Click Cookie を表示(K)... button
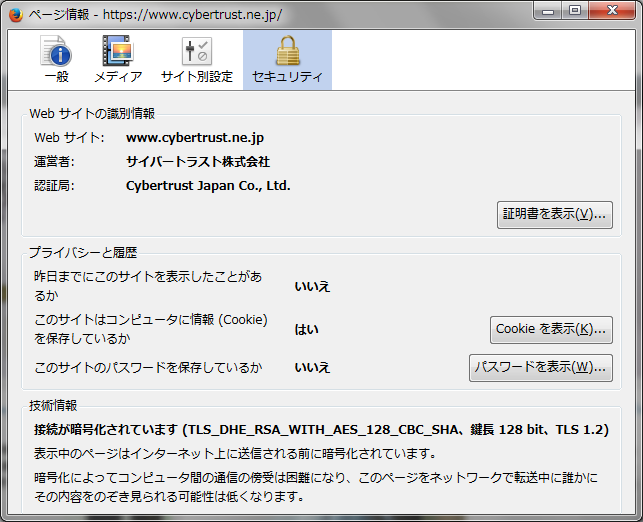 click(x=551, y=329)
